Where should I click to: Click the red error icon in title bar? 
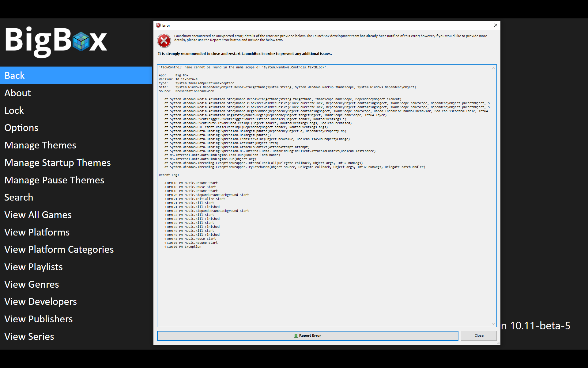pos(158,25)
